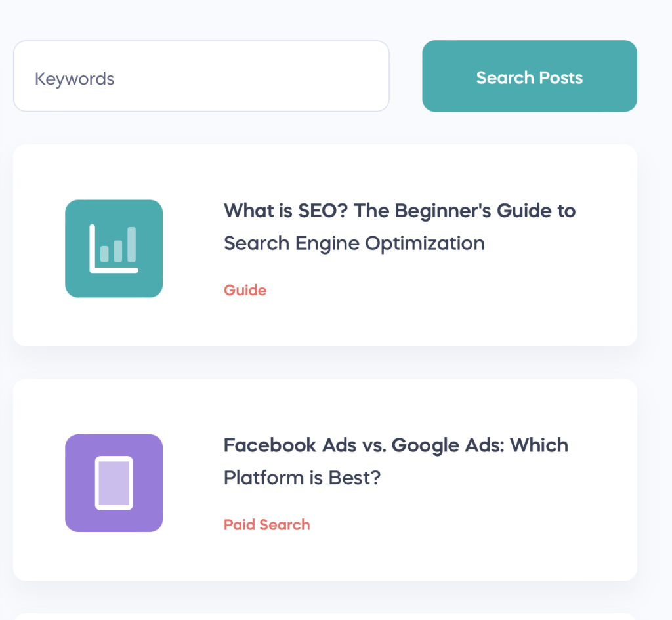The height and width of the screenshot is (620, 672).
Task: Filter by the Guide category tag
Action: point(245,290)
